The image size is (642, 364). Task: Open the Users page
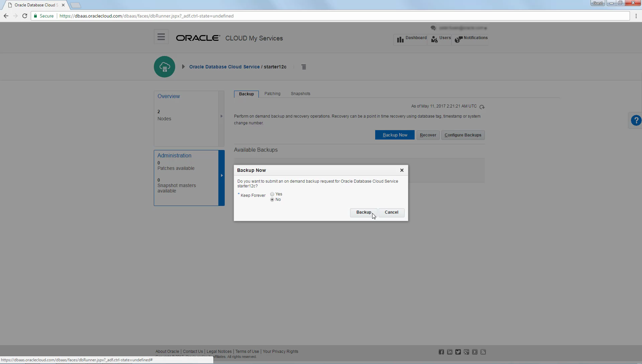point(441,39)
